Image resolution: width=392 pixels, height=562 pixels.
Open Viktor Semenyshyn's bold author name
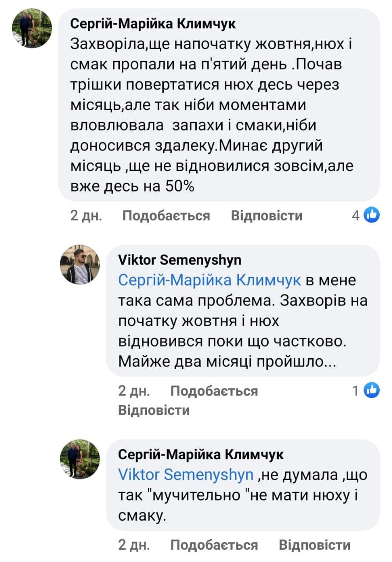pyautogui.click(x=180, y=260)
